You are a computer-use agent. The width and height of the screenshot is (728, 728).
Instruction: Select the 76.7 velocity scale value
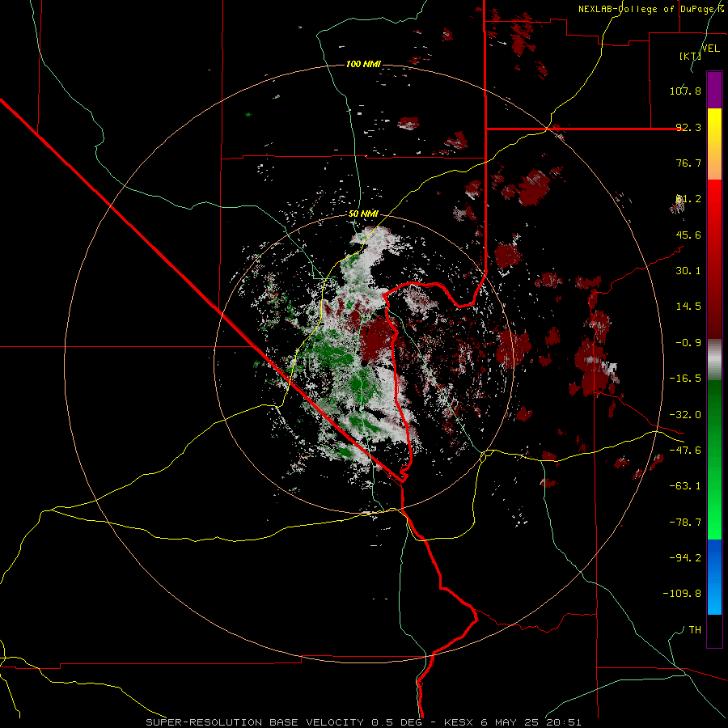[x=688, y=163]
